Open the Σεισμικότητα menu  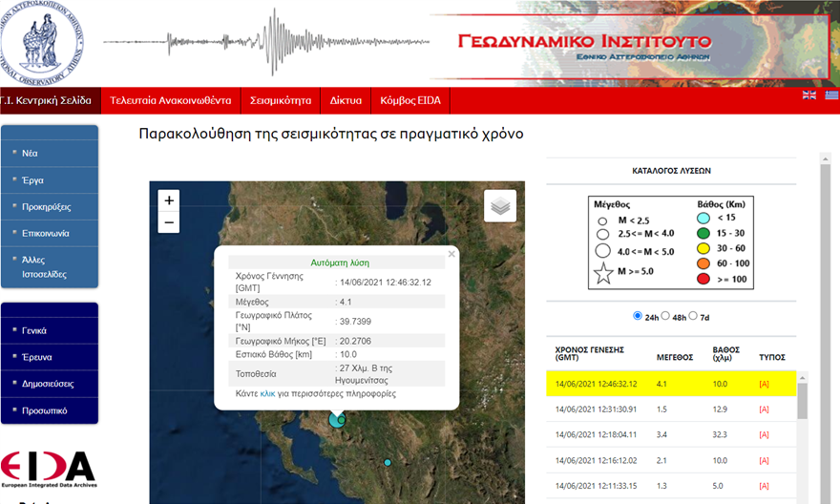[x=281, y=100]
